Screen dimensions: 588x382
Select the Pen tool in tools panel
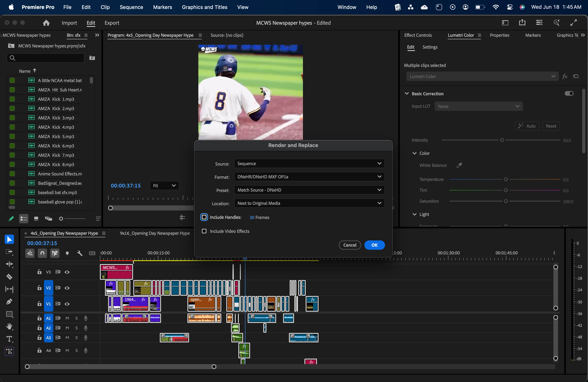point(9,301)
